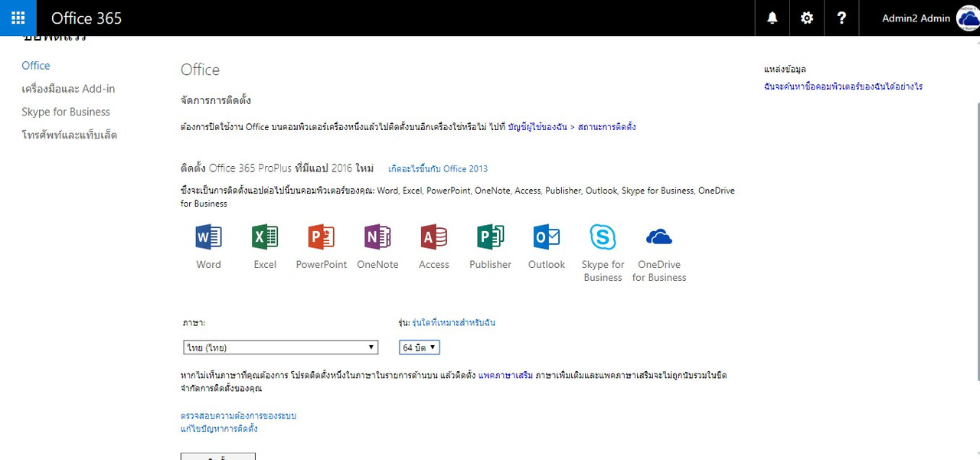The width and height of the screenshot is (980, 460).
Task: Open the ฉันจะค้นหาชื่อคอมพิวเตอร์ของฉันได้อย่างไร link
Action: [843, 86]
